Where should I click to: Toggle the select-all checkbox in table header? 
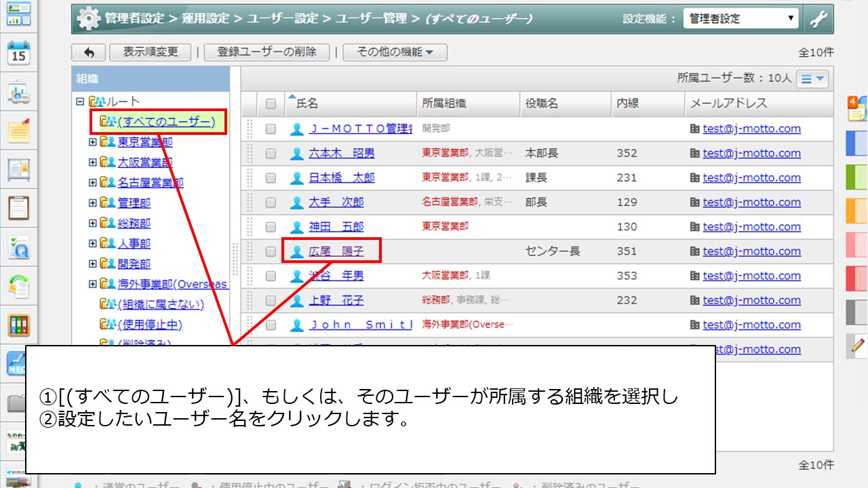pos(271,104)
